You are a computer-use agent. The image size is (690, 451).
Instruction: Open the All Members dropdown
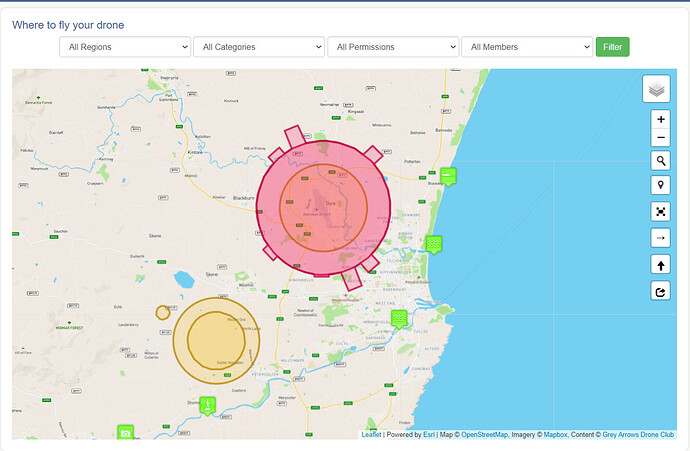[x=527, y=47]
